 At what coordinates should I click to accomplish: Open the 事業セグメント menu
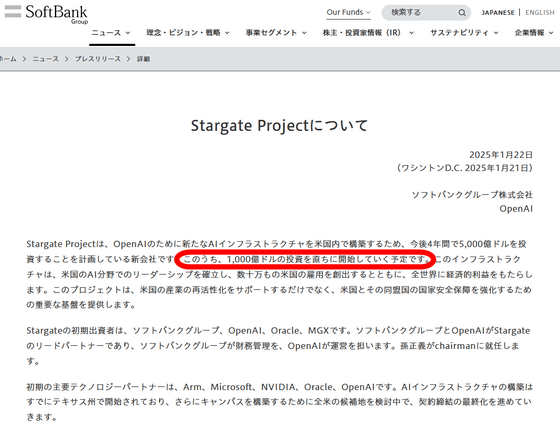pyautogui.click(x=276, y=33)
